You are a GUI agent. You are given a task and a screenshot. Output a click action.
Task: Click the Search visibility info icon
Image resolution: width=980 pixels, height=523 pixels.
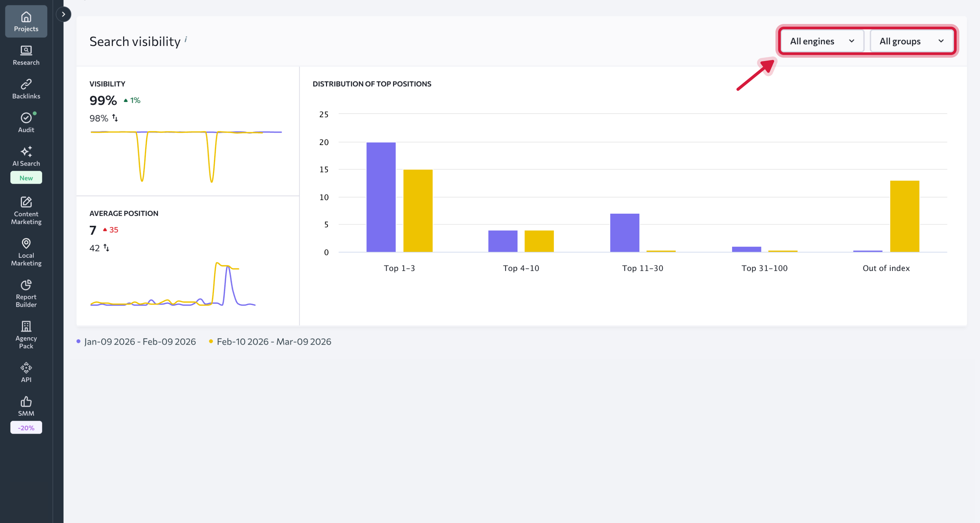coord(186,38)
